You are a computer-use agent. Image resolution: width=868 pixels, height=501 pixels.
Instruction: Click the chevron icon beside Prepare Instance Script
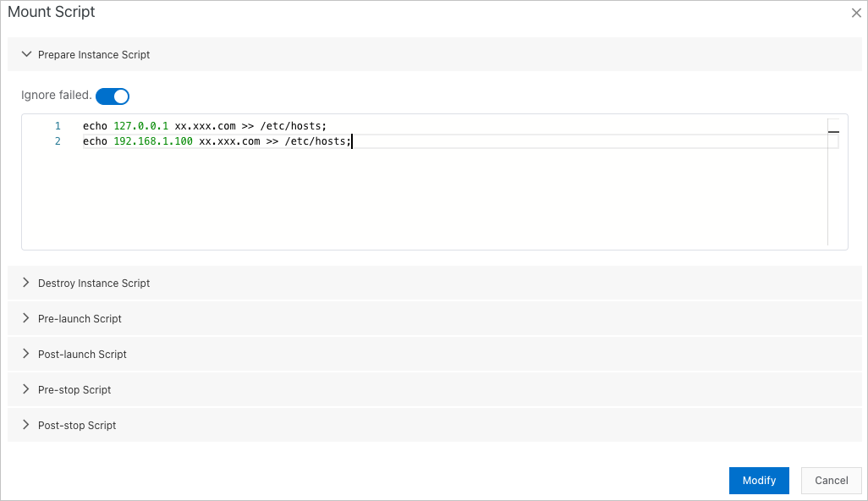coord(26,53)
